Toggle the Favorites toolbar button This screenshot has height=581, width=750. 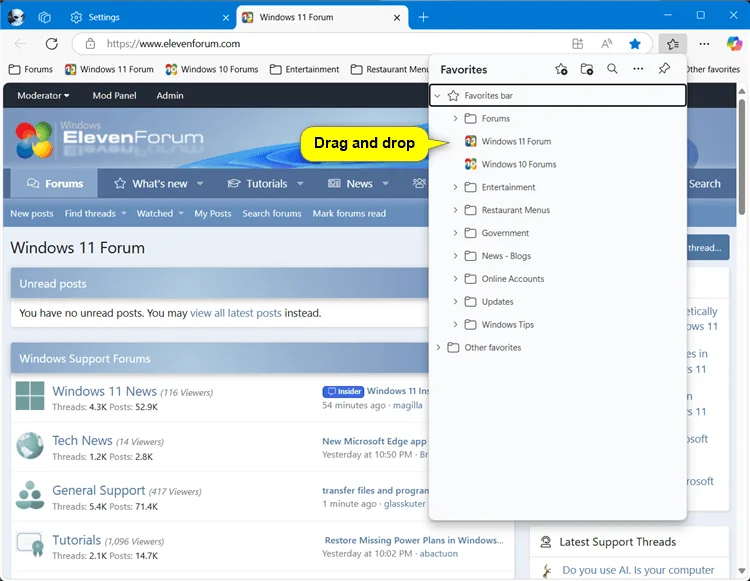(x=673, y=44)
